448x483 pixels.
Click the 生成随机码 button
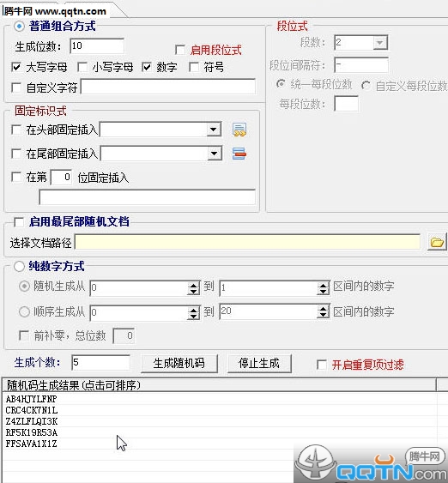tap(179, 364)
